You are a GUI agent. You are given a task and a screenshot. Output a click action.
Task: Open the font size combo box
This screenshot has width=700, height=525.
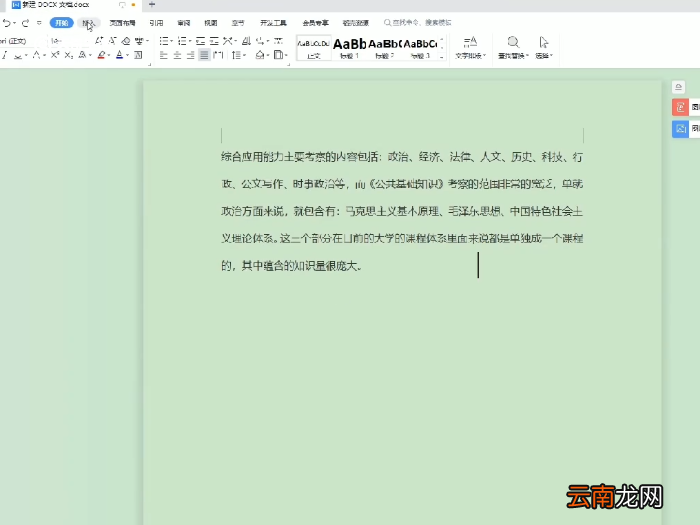point(67,41)
